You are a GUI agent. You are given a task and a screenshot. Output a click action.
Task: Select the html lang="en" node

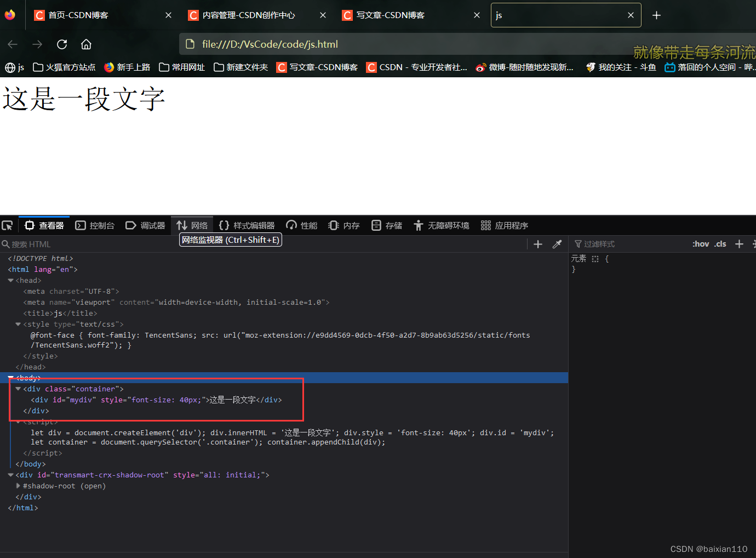[43, 269]
